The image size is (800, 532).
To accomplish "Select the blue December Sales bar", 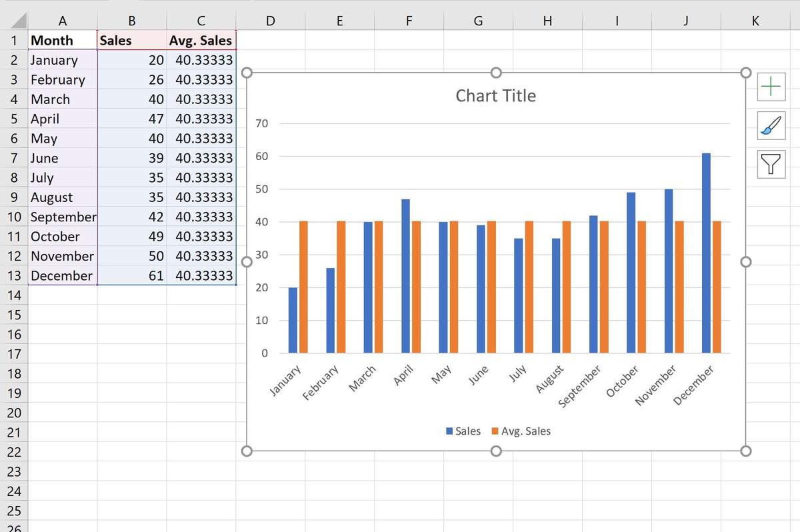I will click(706, 253).
